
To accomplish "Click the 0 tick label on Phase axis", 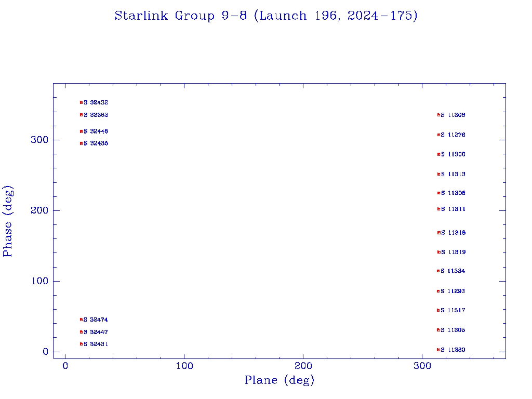I will click(45, 352).
